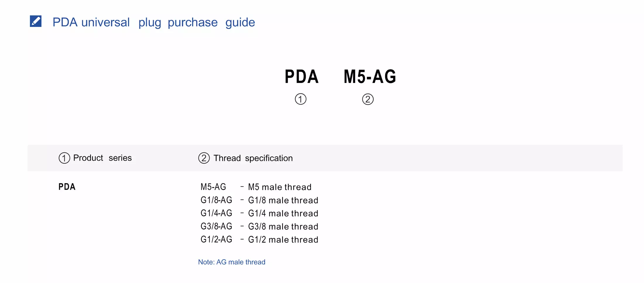The image size is (644, 283).
Task: Select the G1/8-AG thread code
Action: pos(216,200)
